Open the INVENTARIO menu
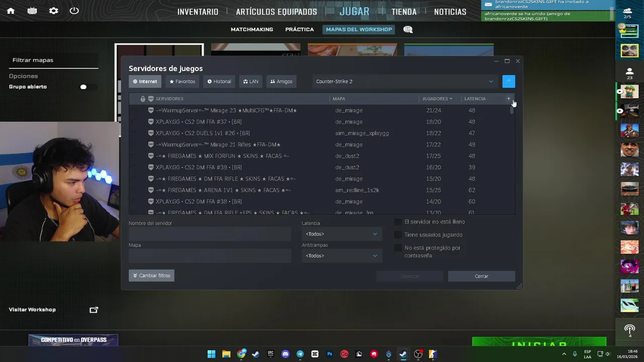644x362 pixels. (198, 12)
